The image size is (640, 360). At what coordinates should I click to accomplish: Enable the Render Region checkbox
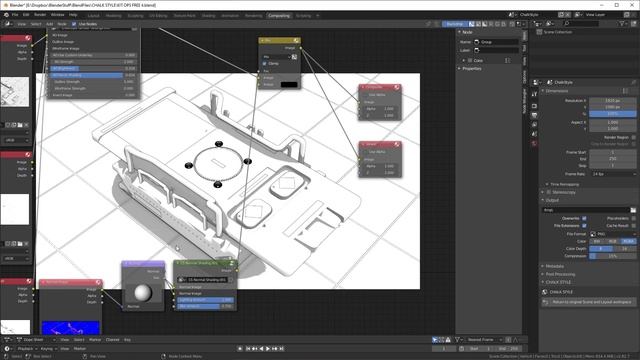(x=633, y=138)
